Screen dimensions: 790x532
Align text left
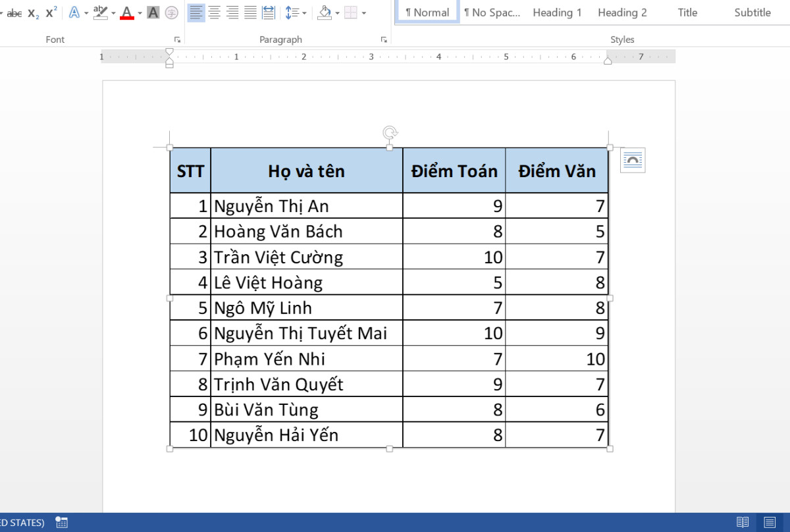pyautogui.click(x=196, y=13)
